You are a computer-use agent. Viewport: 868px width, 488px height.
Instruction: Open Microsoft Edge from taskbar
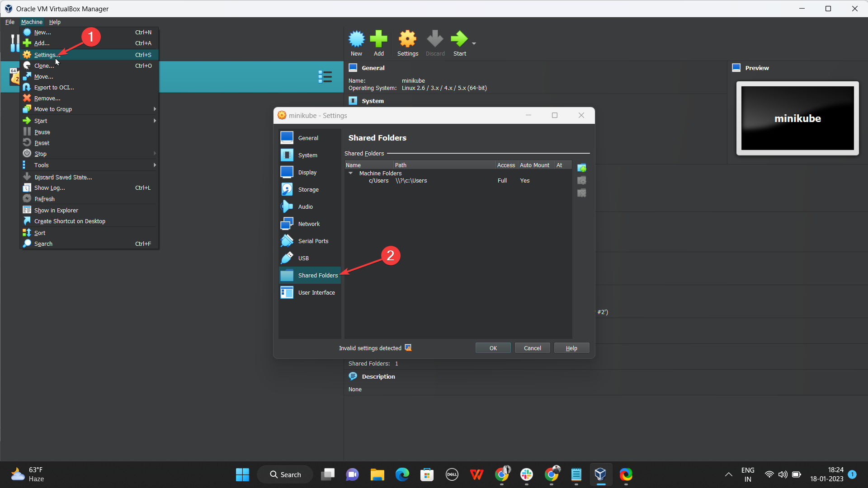(402, 474)
